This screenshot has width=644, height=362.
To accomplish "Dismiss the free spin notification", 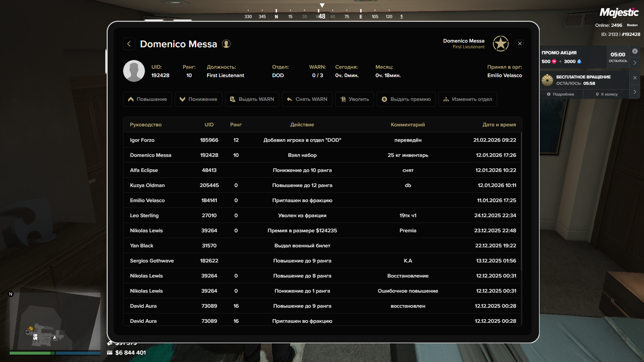I will [x=635, y=78].
